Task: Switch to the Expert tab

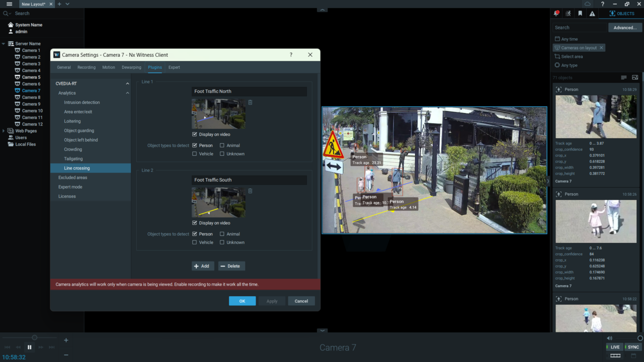Action: [x=174, y=67]
